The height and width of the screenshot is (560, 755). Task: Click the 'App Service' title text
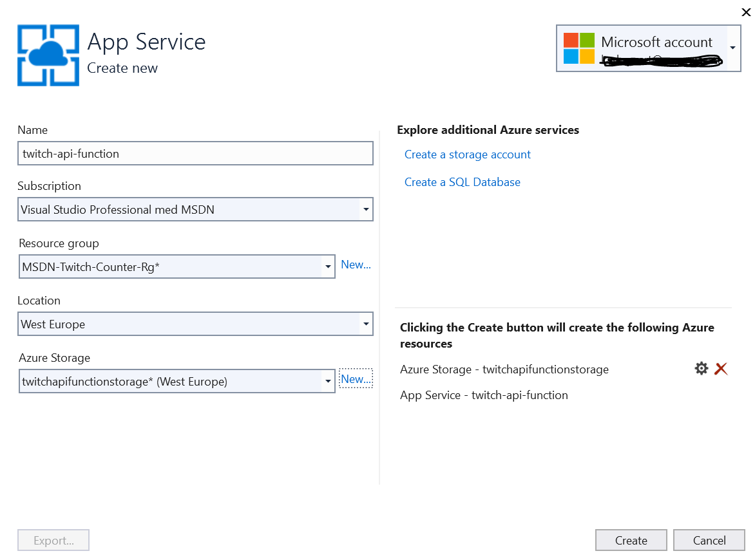(146, 42)
